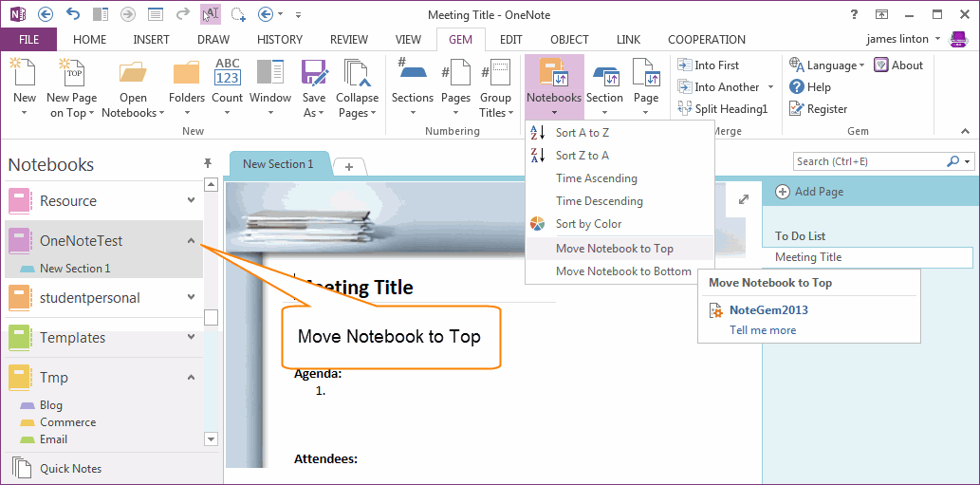Screen dimensions: 980x485
Task: Open the Tell me more link
Action: coord(763,330)
